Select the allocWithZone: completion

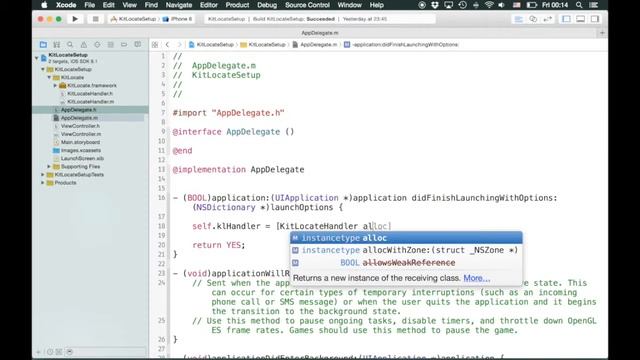(406, 250)
